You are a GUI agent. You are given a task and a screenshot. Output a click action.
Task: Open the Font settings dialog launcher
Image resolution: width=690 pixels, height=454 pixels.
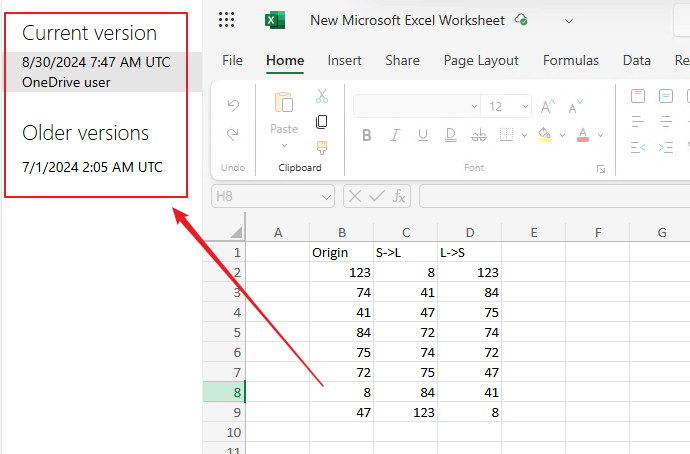[601, 169]
